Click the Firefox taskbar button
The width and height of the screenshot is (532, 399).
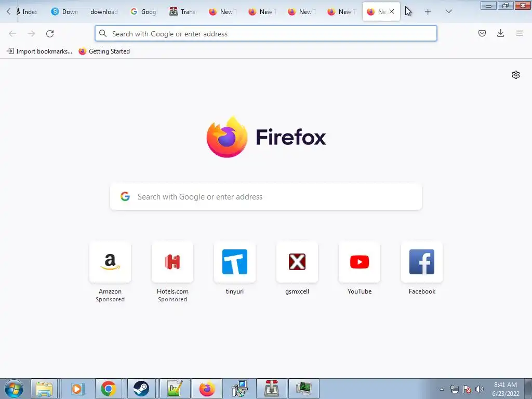pyautogui.click(x=207, y=389)
